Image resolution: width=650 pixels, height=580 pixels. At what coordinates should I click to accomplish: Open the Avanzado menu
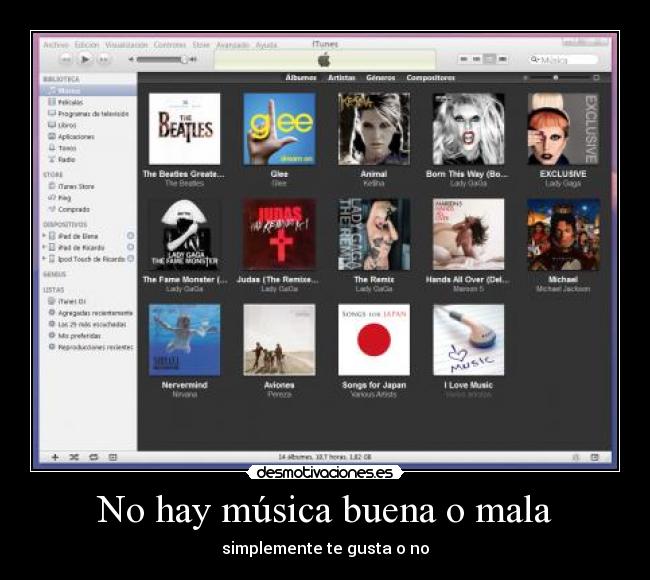233,44
